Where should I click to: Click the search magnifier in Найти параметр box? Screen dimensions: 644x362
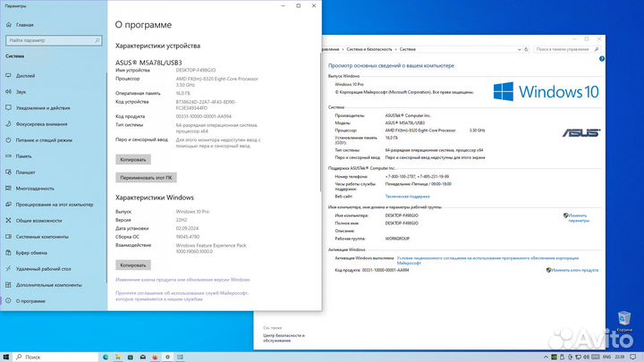pos(97,40)
